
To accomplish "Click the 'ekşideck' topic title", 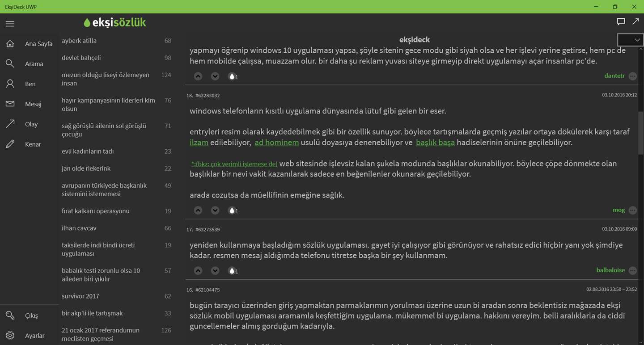I will (415, 40).
